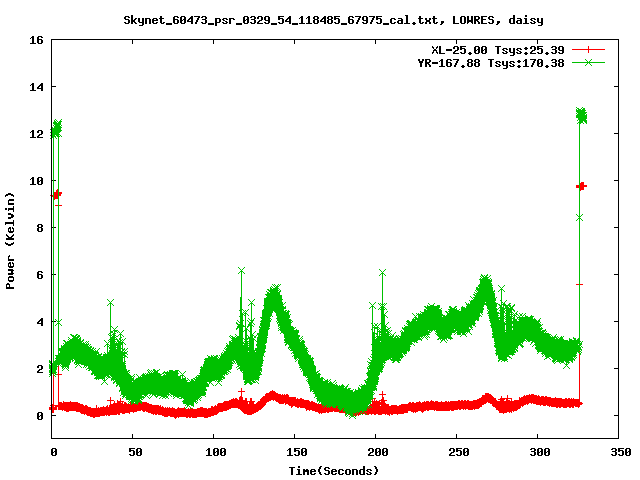This screenshot has height=480, width=640.
Task: Click the y-axis tick label 6
Action: pyautogui.click(x=40, y=275)
